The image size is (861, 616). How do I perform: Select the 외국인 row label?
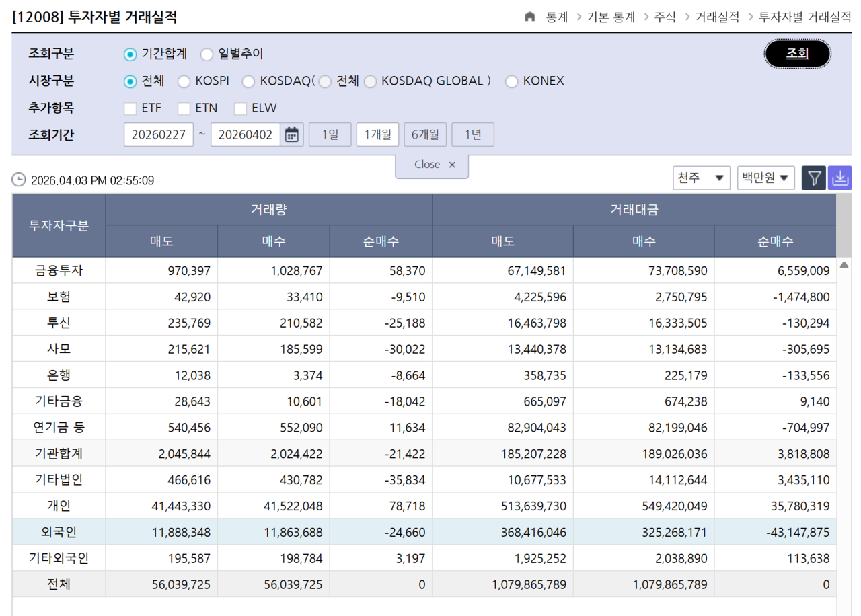(x=59, y=532)
